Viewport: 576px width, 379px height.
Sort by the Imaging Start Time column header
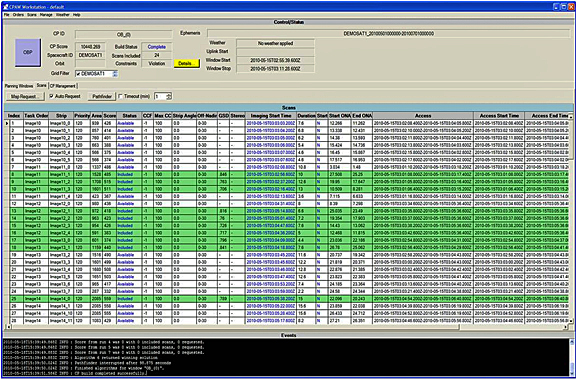pyautogui.click(x=271, y=116)
